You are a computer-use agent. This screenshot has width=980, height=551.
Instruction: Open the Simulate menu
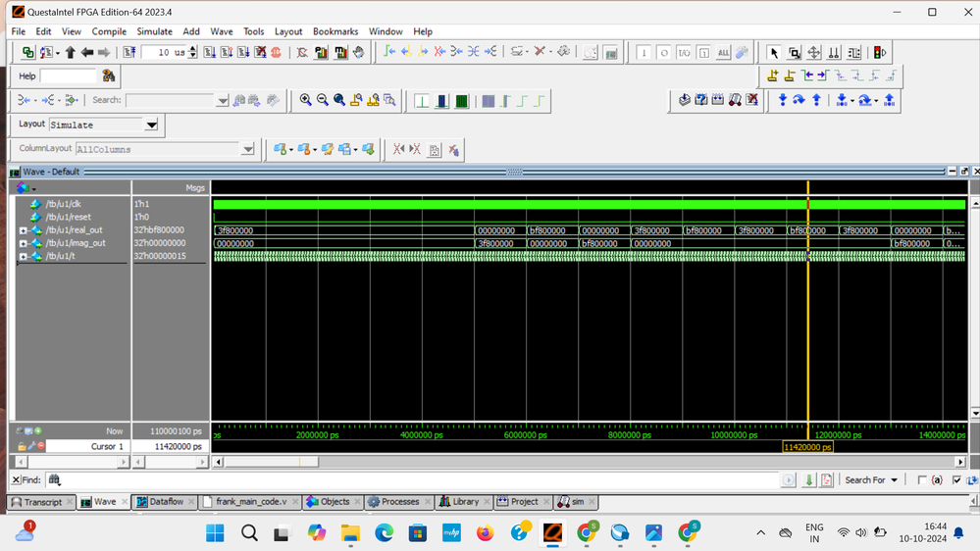(x=154, y=31)
